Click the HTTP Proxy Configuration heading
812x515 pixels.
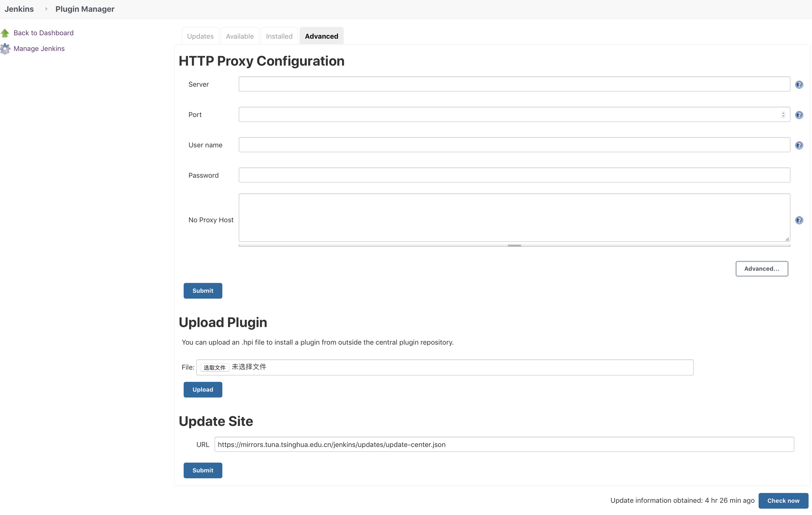pos(261,61)
